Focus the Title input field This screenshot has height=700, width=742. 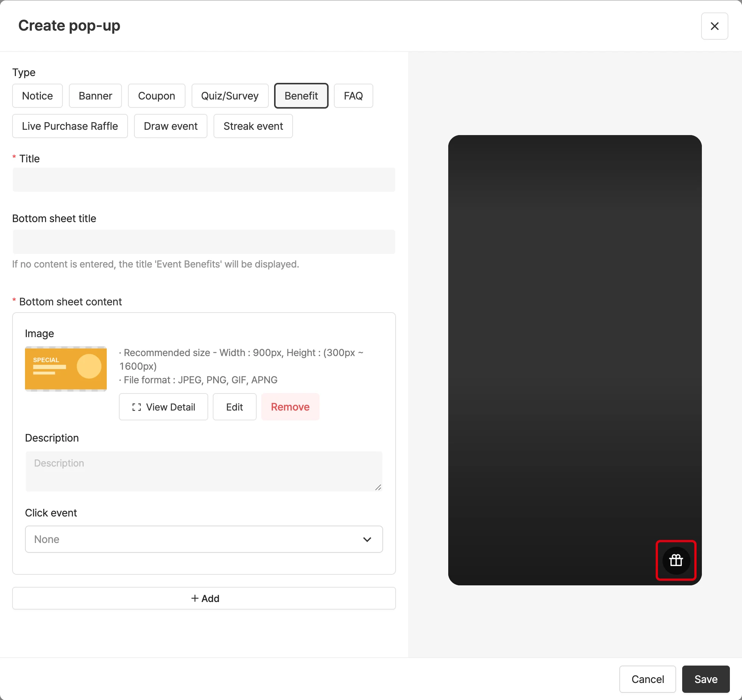point(204,180)
